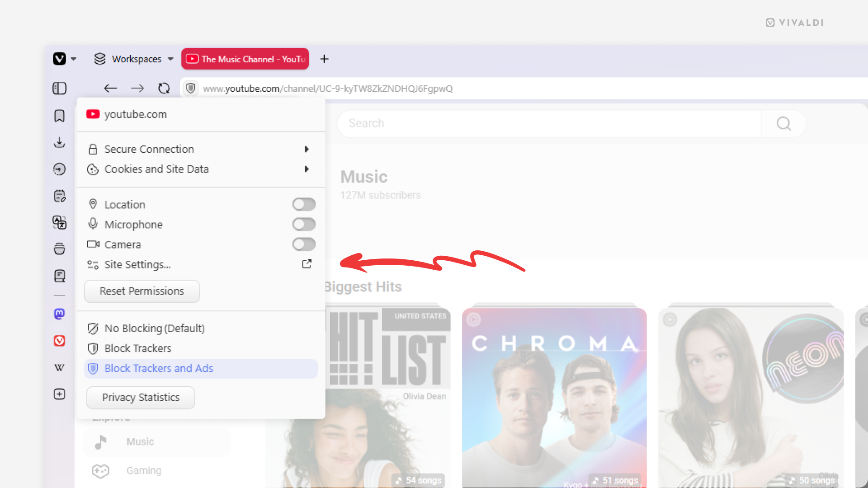
Task: Click the 50 songs badge
Action: point(811,480)
